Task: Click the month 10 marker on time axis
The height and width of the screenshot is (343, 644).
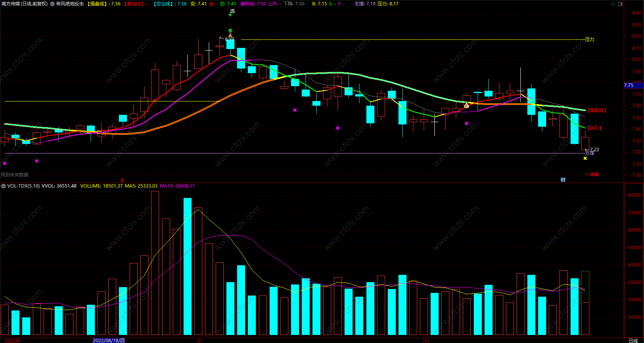Action: (x=426, y=340)
